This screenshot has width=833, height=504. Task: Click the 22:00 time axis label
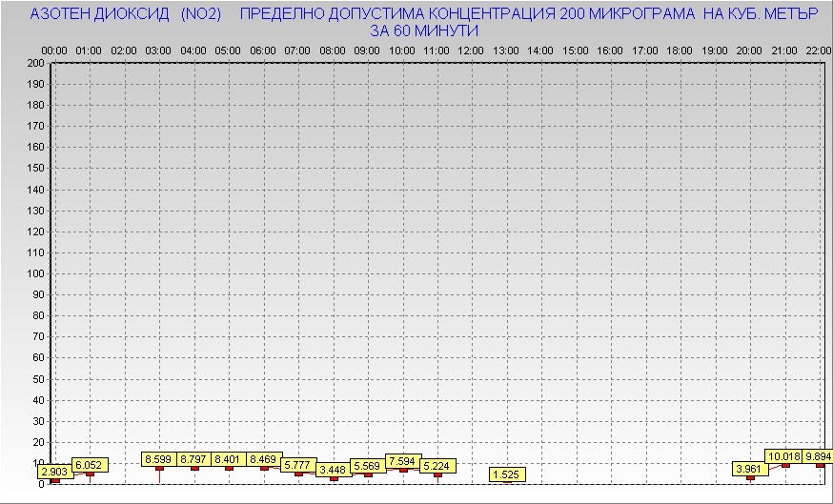pyautogui.click(x=819, y=50)
